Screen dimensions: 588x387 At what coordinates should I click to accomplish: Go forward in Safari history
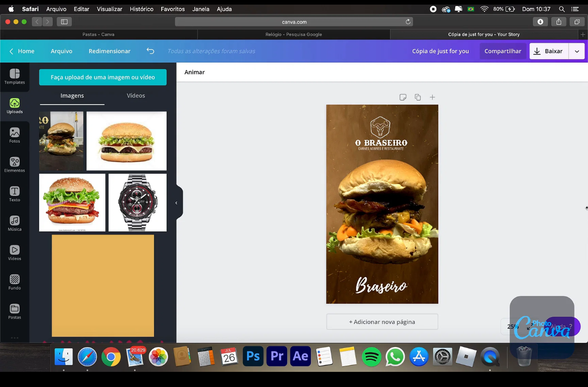click(x=47, y=22)
